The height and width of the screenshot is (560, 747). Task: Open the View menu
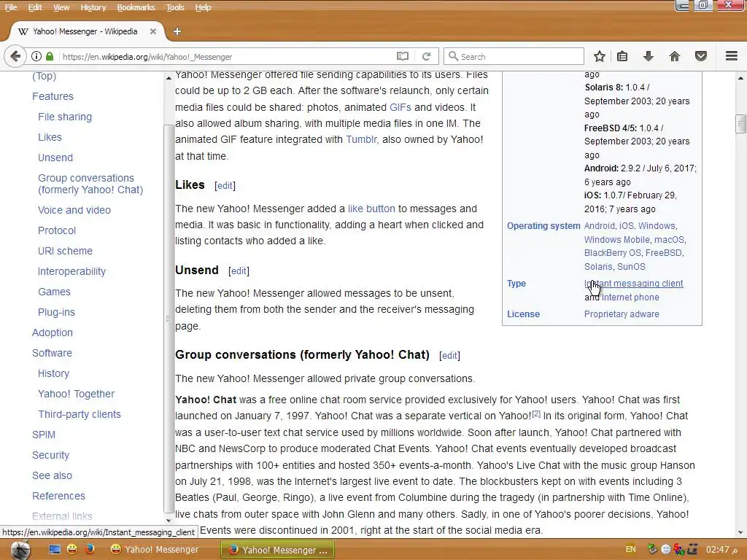[x=61, y=7]
